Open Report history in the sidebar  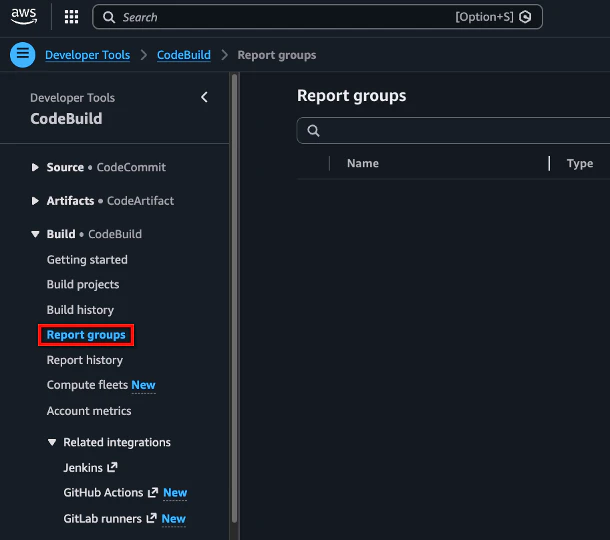point(85,360)
